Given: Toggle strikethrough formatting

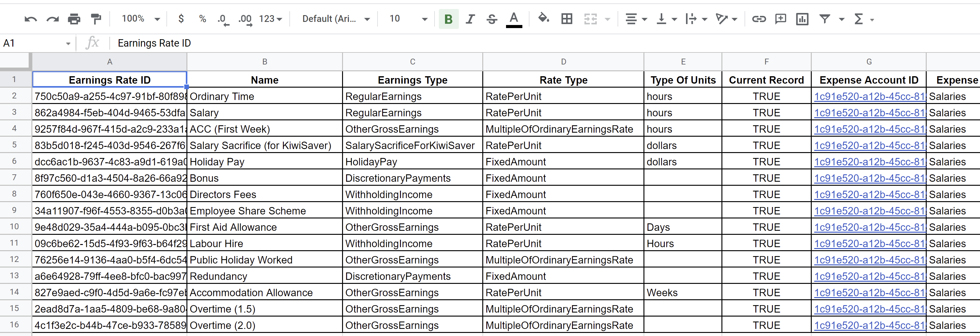Looking at the screenshot, I should (492, 19).
